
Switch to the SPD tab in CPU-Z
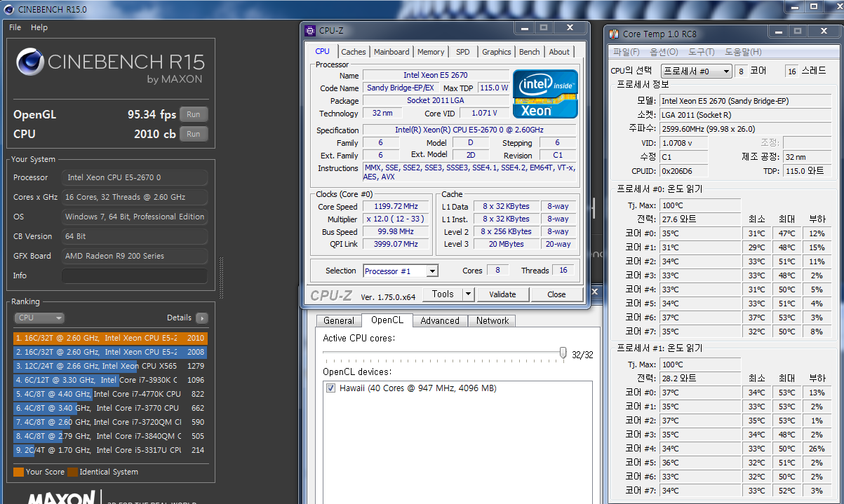pos(463,52)
